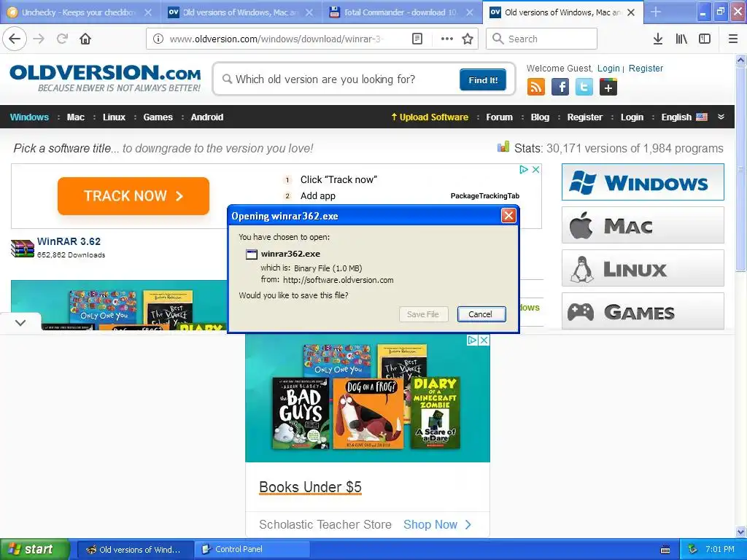Click the WinRAR 3.62 title link

point(69,241)
